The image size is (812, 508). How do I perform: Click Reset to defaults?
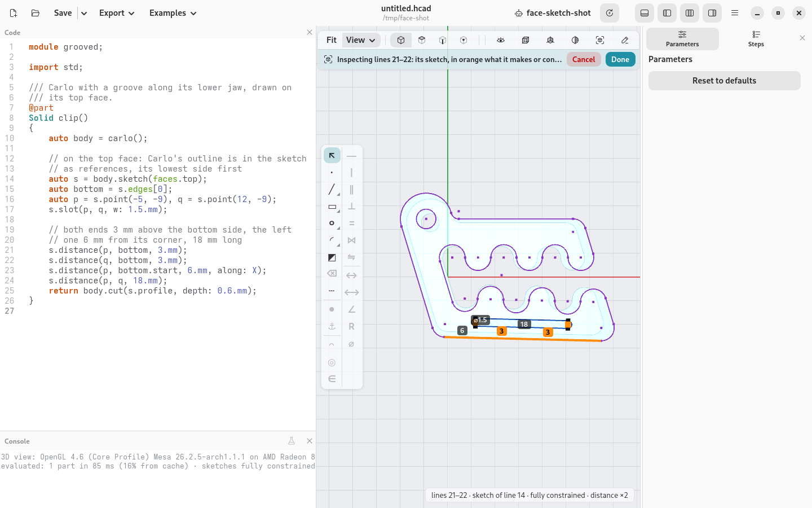tap(724, 81)
